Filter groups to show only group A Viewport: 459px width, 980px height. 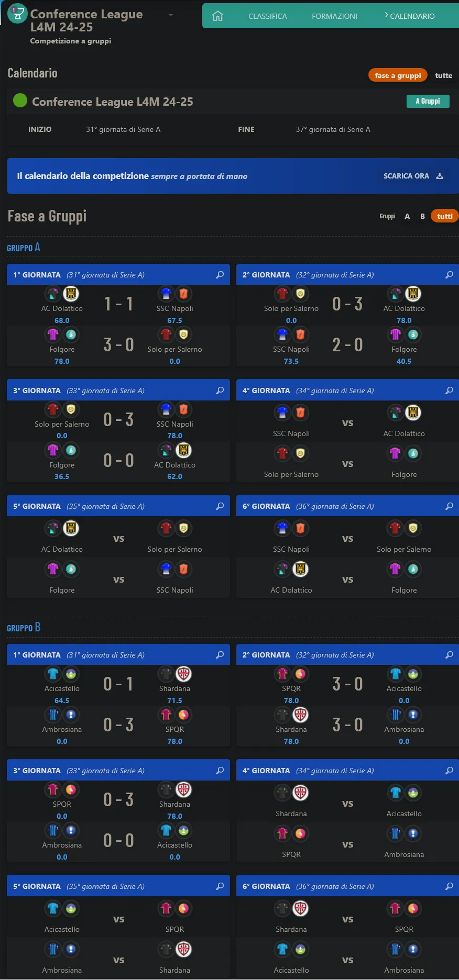(x=407, y=216)
